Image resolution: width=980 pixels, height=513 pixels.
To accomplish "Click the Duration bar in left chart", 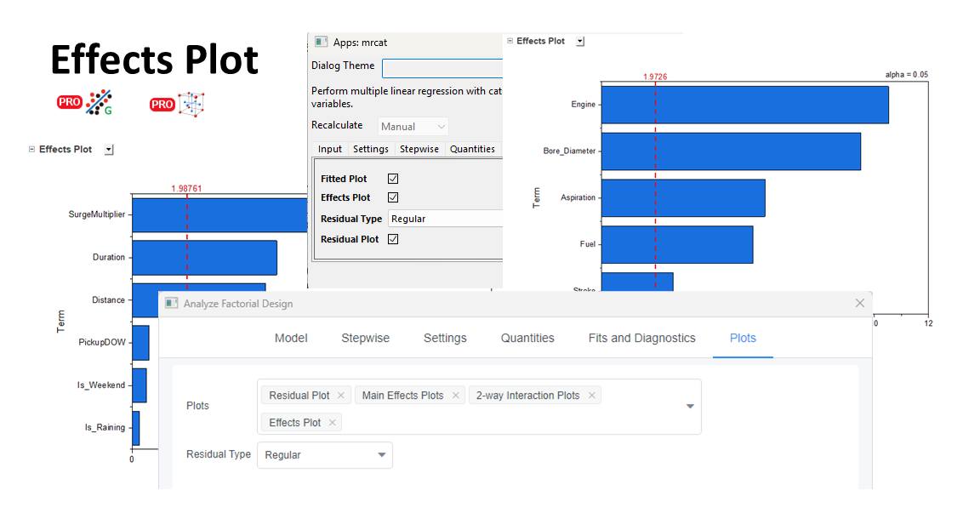I will point(204,258).
